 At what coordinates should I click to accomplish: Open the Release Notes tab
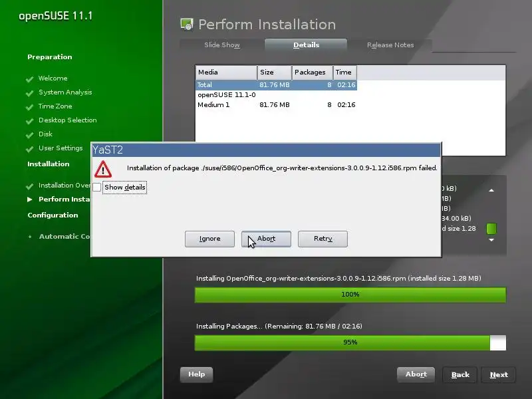tap(390, 45)
